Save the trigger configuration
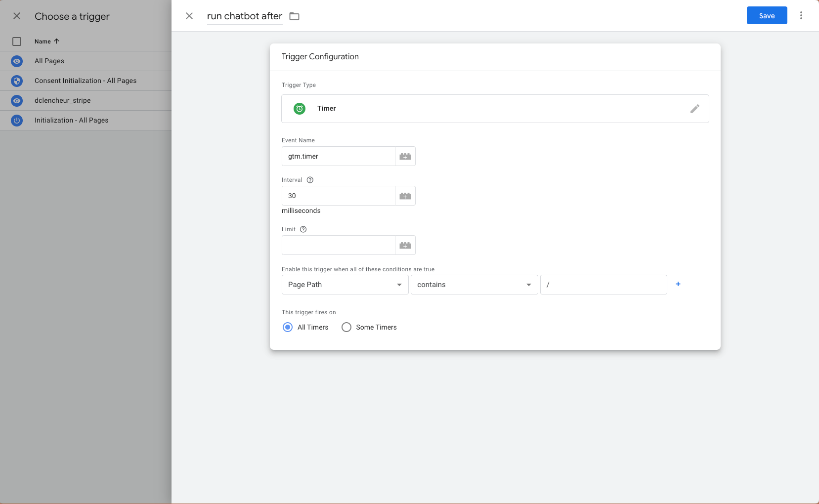Viewport: 819px width, 504px height. [767, 16]
